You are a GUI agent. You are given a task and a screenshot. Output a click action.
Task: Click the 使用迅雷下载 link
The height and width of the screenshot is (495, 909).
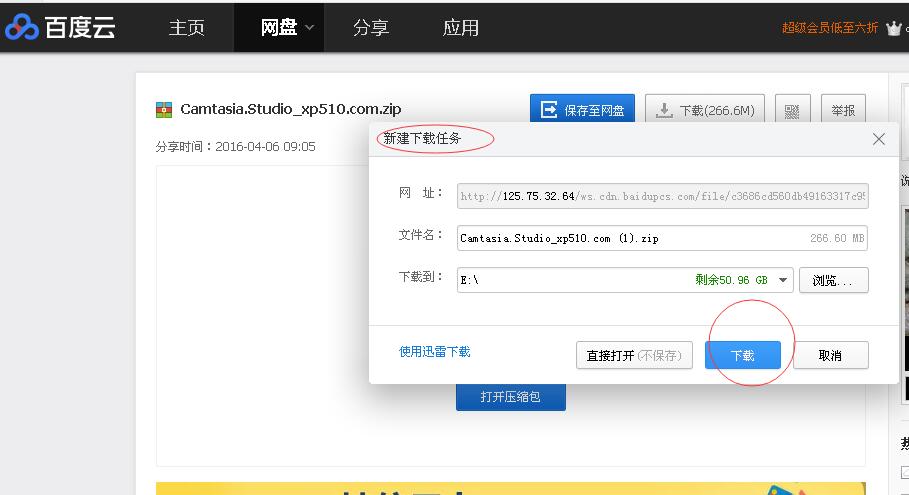(x=435, y=351)
